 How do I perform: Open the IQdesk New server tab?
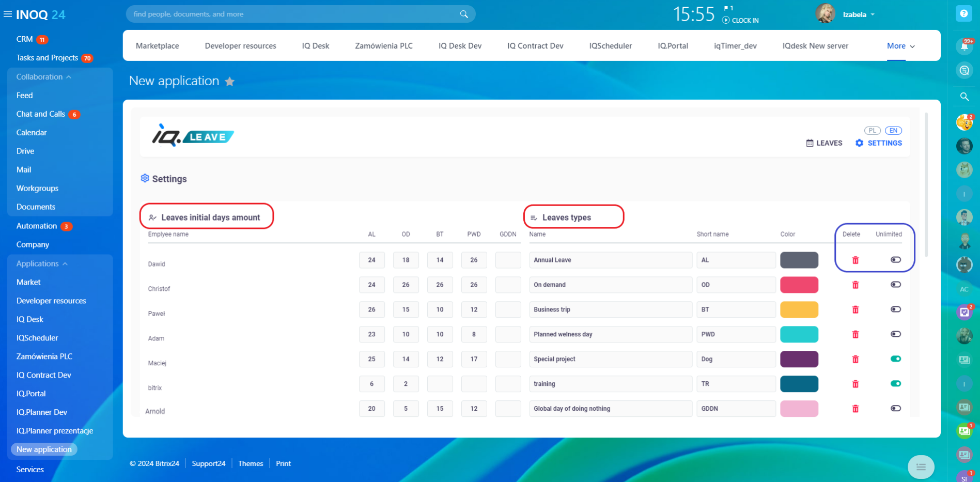815,46
